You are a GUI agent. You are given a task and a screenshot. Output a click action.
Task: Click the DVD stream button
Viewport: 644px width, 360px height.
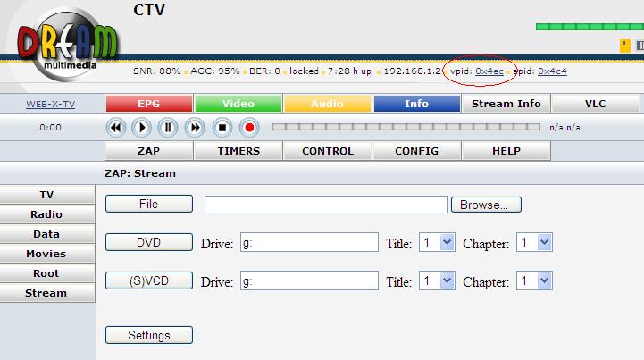coord(148,242)
